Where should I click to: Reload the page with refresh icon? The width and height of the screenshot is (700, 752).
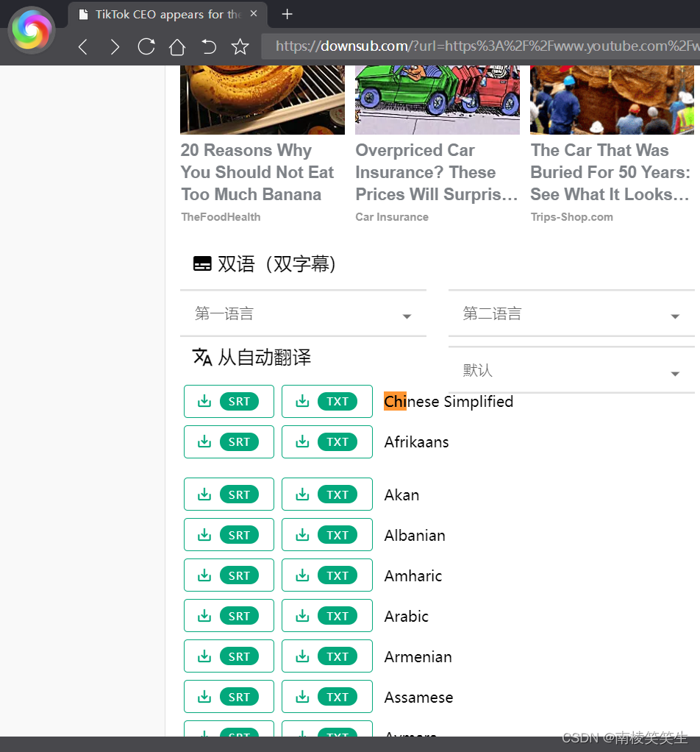coord(146,46)
